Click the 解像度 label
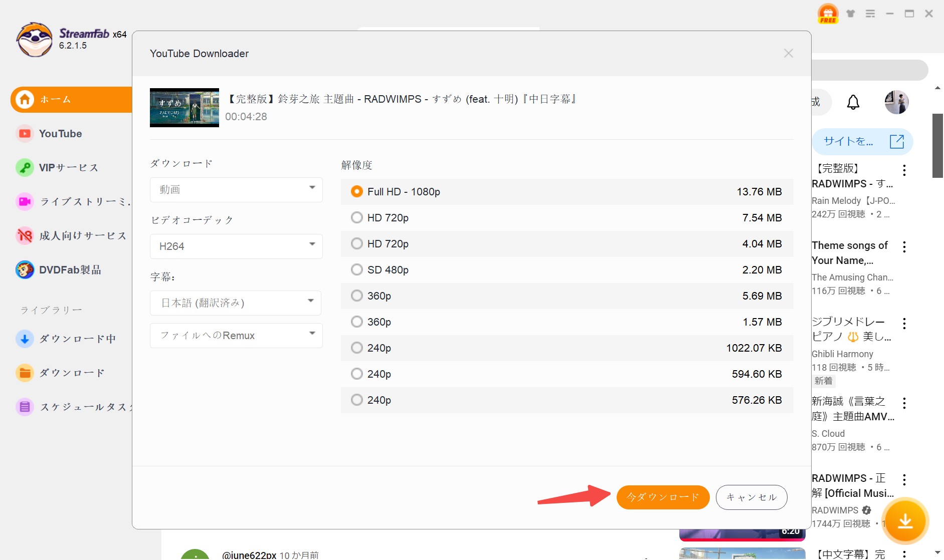Viewport: 944px width, 560px height. pos(356,165)
